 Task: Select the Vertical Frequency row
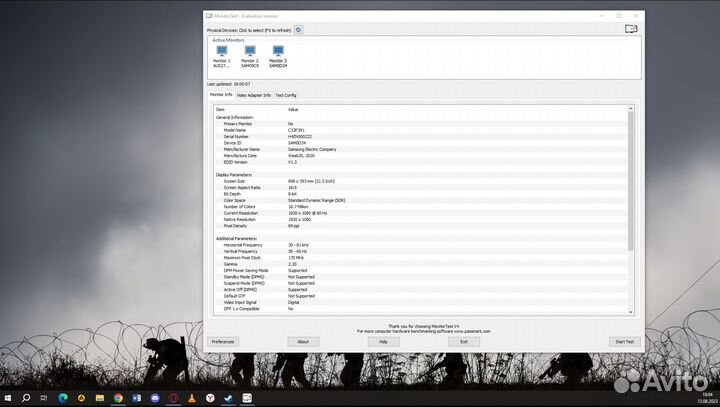point(421,252)
